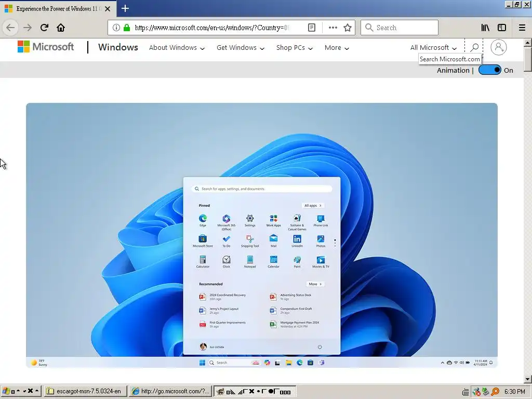Open the browser home page
The height and width of the screenshot is (399, 532).
[x=61, y=28]
